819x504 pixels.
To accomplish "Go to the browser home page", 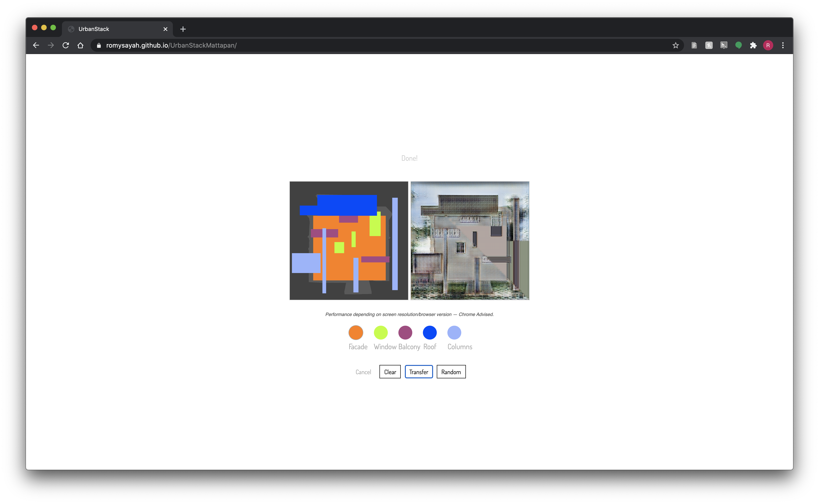I will pyautogui.click(x=80, y=45).
